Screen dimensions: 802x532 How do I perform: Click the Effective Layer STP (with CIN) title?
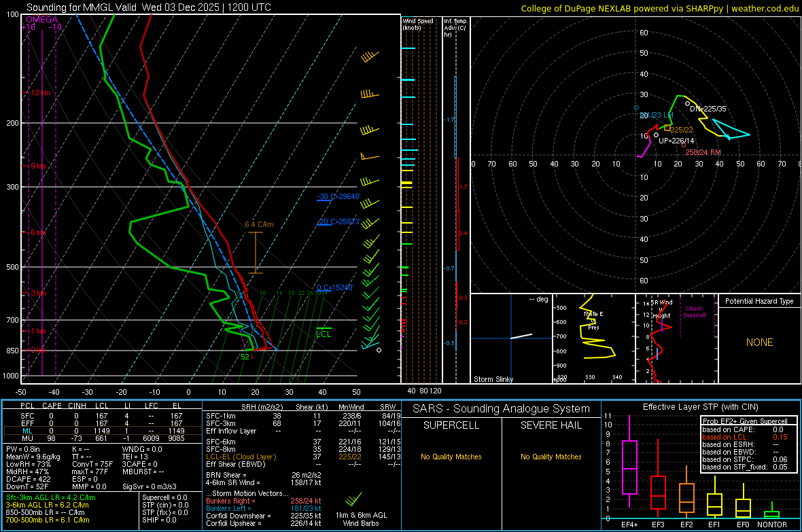[700, 407]
